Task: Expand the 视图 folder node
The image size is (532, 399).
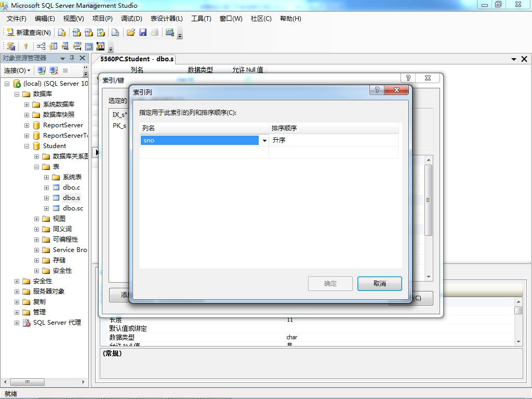Action: pos(37,219)
